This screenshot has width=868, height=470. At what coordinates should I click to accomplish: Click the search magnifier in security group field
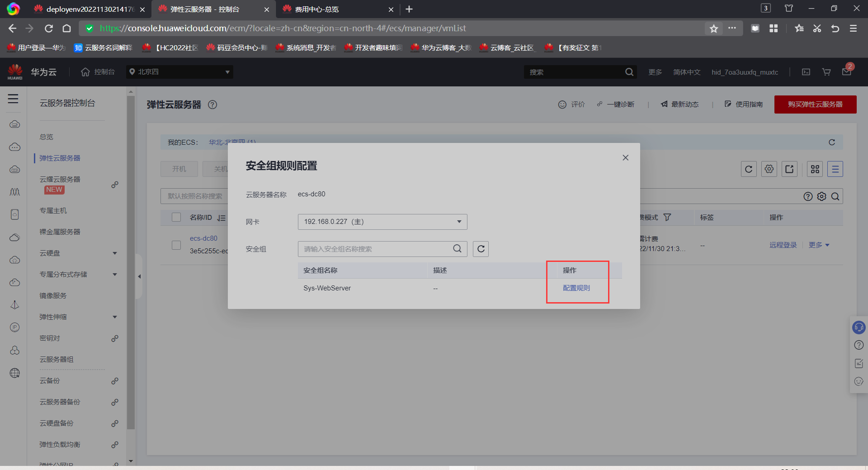457,248
